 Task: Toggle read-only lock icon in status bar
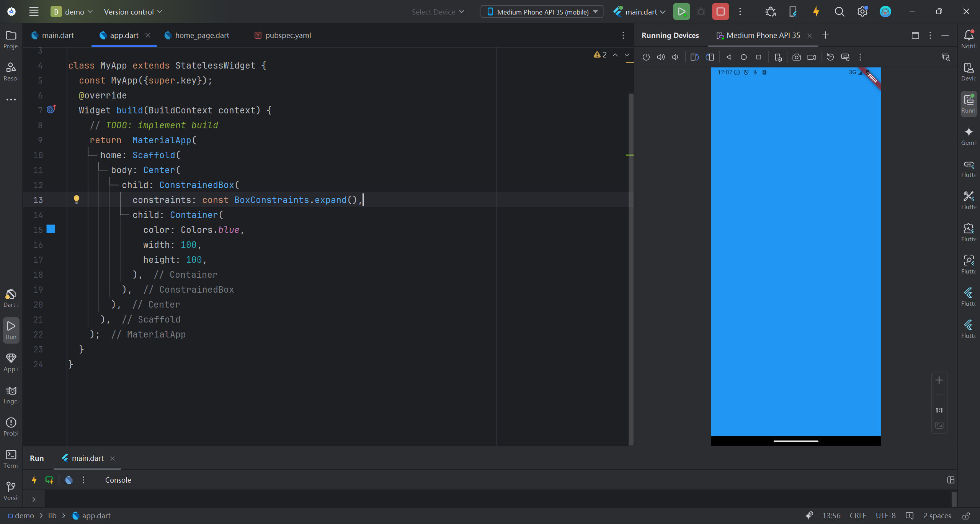(966, 516)
